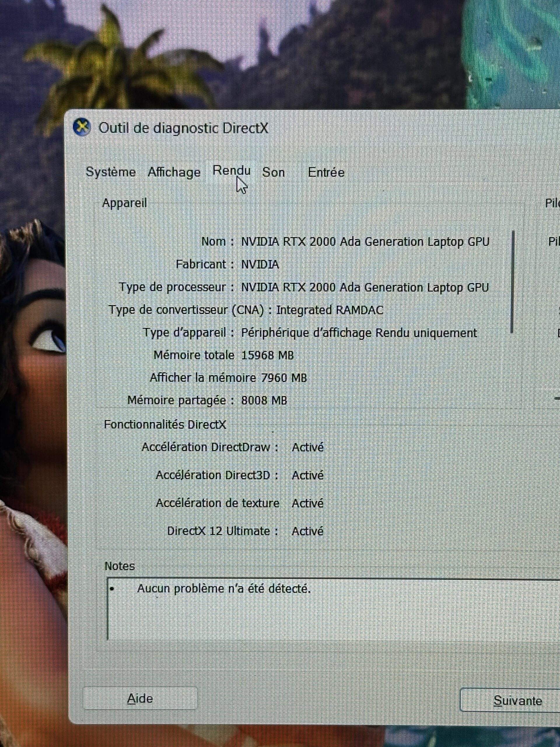Click 'Périphérique d'affichage Rendu uniquement' text

pos(359,333)
